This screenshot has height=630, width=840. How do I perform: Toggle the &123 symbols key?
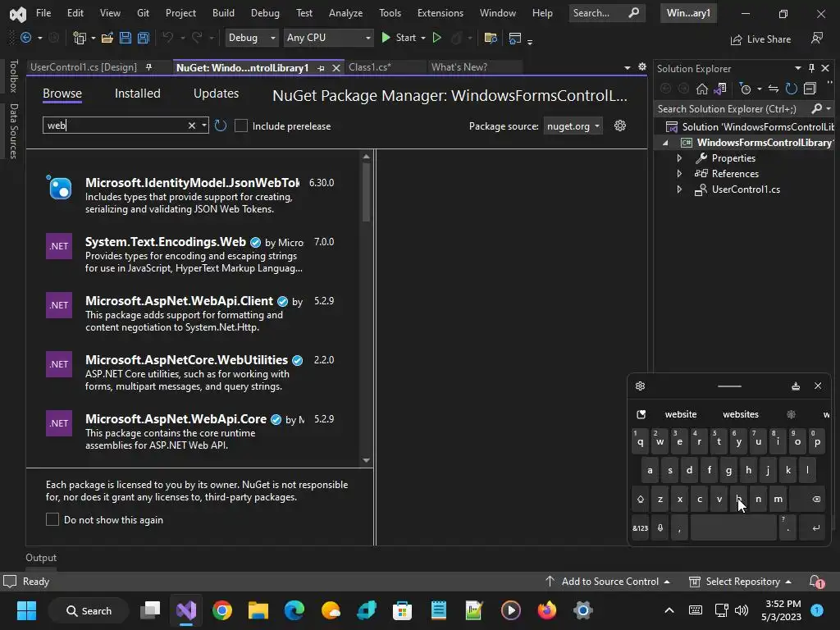pyautogui.click(x=640, y=527)
